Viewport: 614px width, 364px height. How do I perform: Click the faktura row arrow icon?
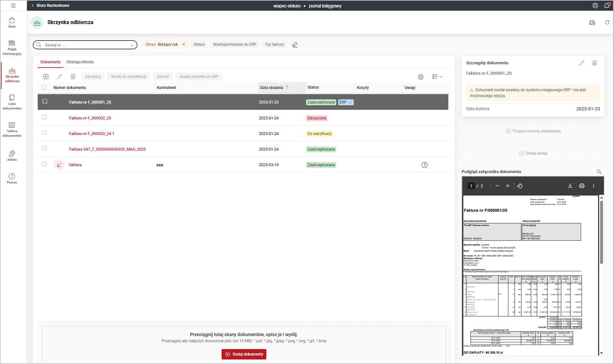(x=59, y=165)
